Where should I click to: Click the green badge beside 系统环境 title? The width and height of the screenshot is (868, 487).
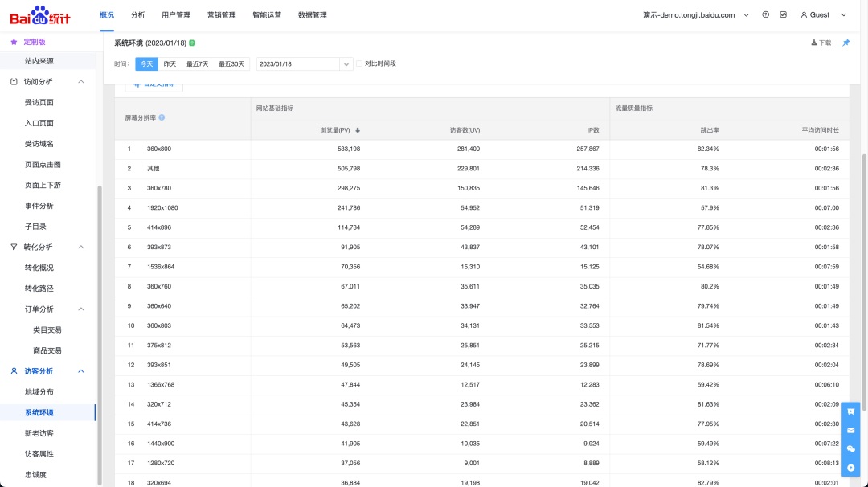coord(192,43)
